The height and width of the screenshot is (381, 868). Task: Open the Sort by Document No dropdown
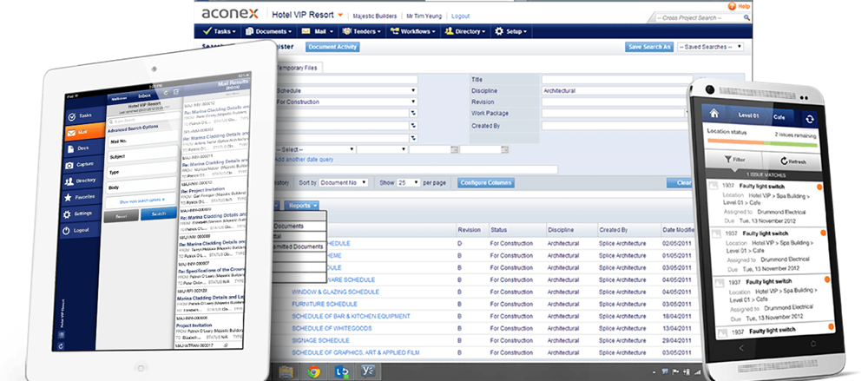(344, 182)
